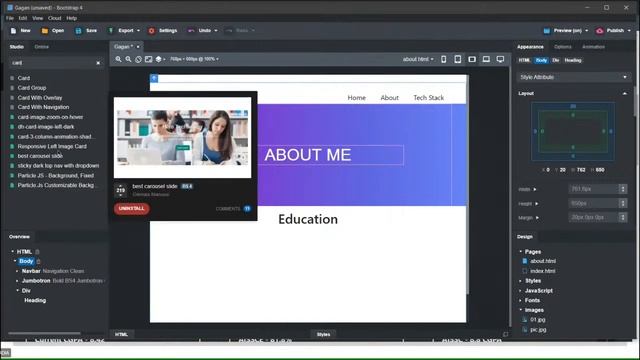
Task: Select card-image-zoom-on-hover component
Action: 50,117
